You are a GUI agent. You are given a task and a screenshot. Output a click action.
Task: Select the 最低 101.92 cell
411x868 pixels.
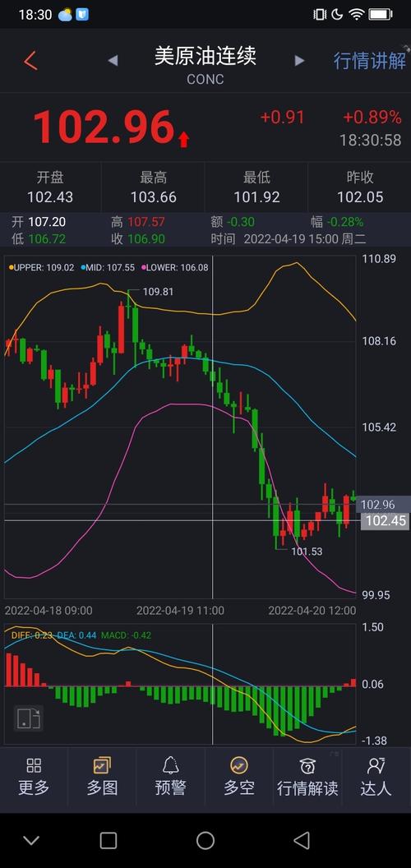[x=256, y=187]
